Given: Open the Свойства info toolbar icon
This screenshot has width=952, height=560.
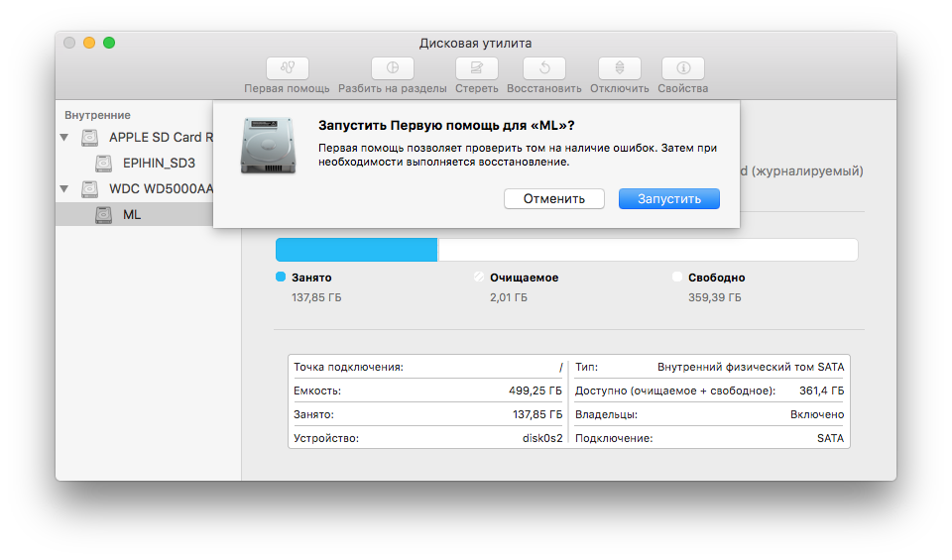Looking at the screenshot, I should (x=683, y=68).
